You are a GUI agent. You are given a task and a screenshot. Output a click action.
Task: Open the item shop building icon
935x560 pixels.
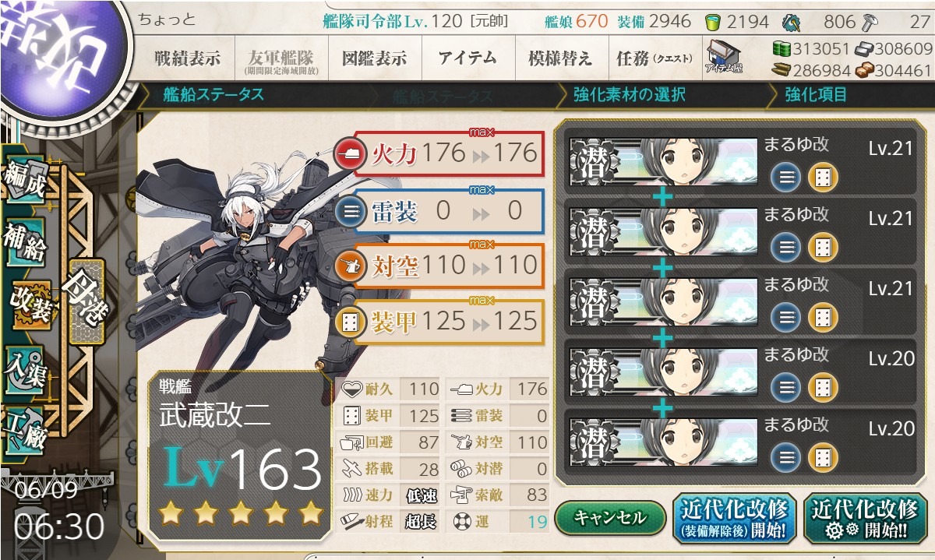(724, 57)
